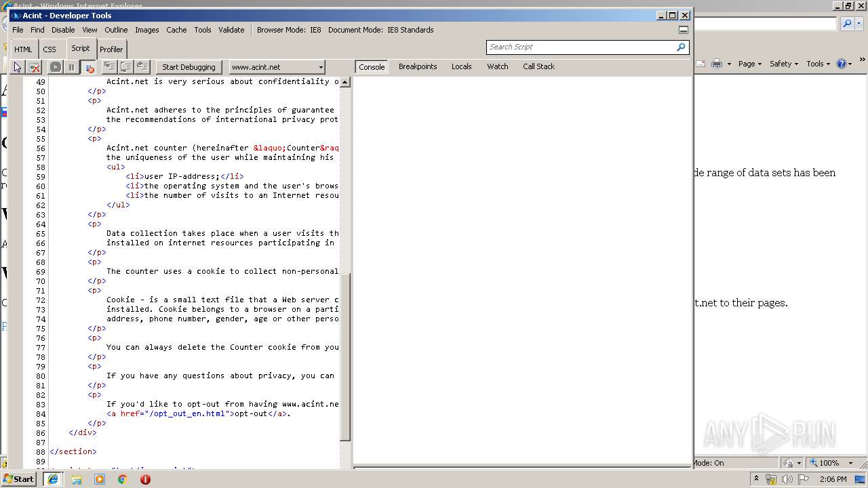Viewport: 868px width, 488px height.
Task: Click the red Opera-like taskbar icon
Action: point(145,479)
